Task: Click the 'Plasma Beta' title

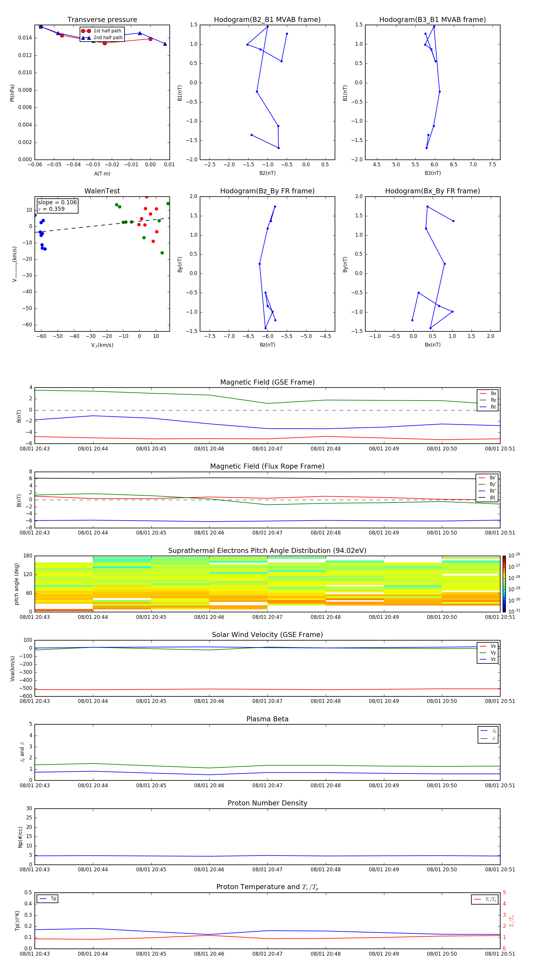Action: 267,719
